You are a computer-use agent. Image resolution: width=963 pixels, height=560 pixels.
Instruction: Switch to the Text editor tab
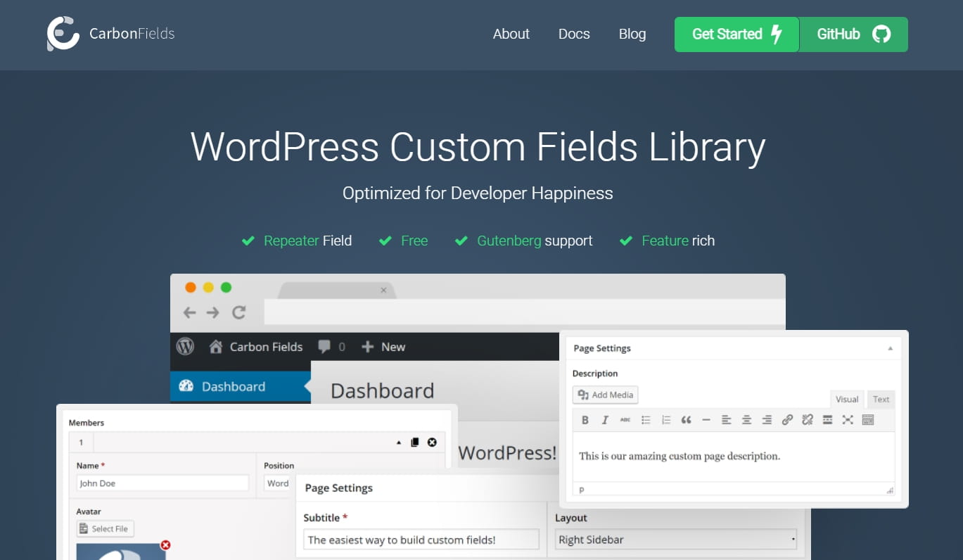point(881,399)
